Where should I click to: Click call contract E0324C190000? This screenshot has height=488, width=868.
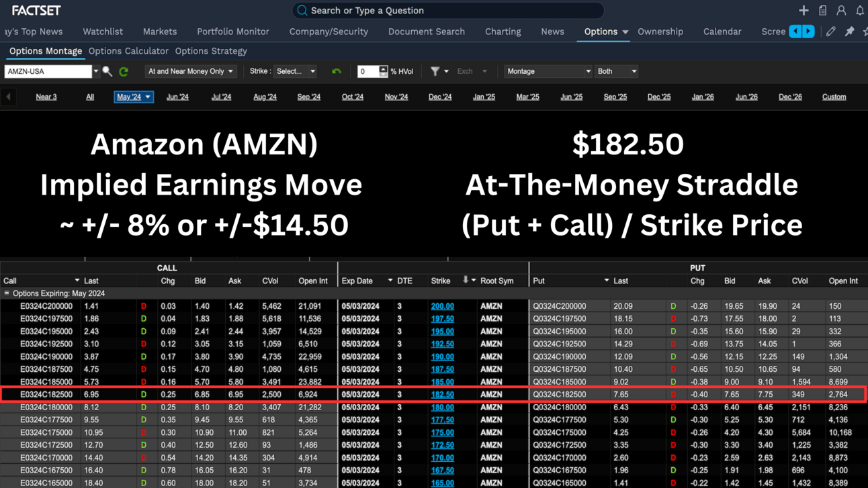click(x=46, y=356)
